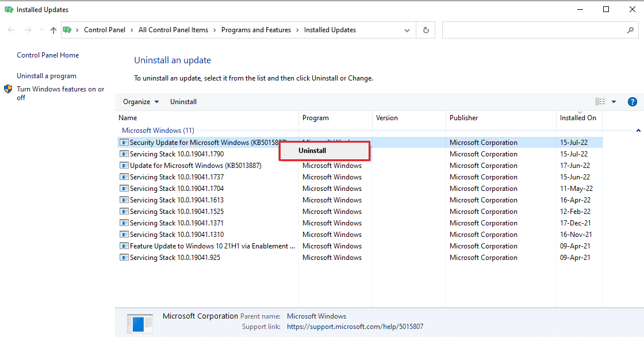
Task: Click icon of Servicing Stack 10.0.19041.1790
Action: pos(124,154)
